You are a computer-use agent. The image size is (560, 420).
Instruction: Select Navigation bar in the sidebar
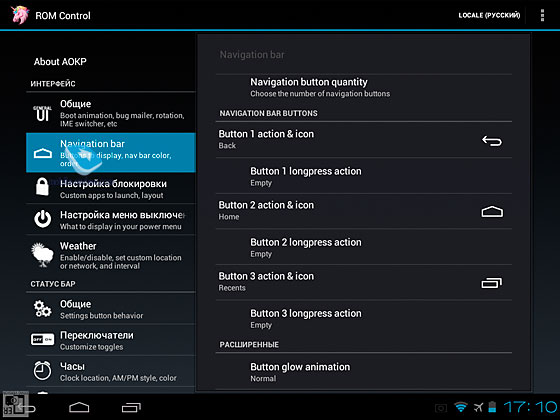click(111, 153)
